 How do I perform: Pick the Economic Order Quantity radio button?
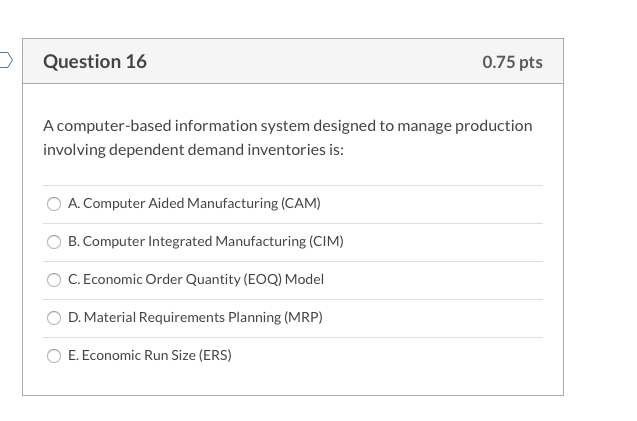click(54, 280)
